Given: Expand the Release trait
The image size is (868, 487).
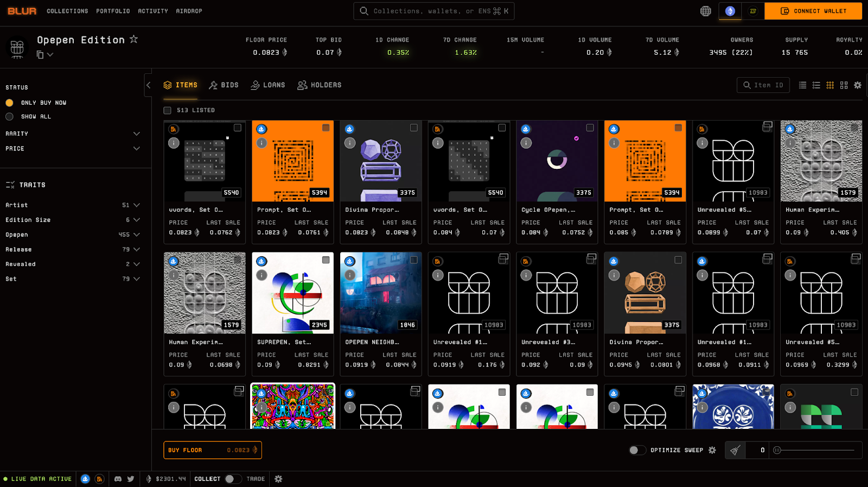Looking at the screenshot, I should pos(73,249).
